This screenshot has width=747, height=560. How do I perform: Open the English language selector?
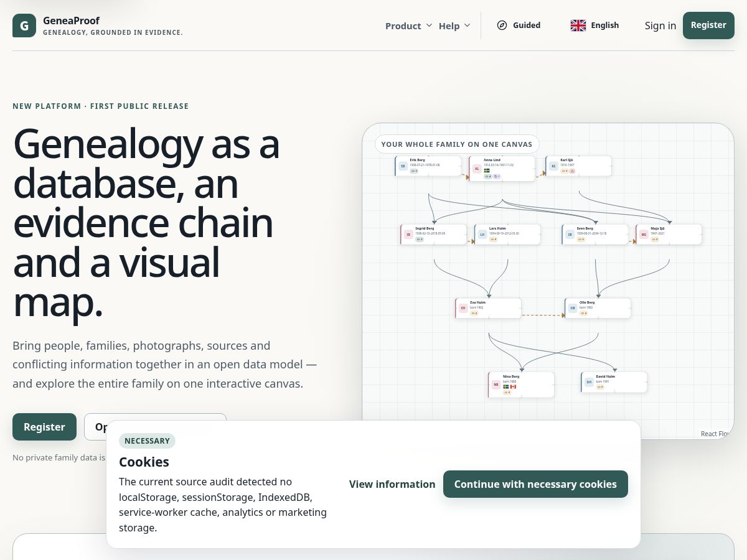pyautogui.click(x=594, y=26)
